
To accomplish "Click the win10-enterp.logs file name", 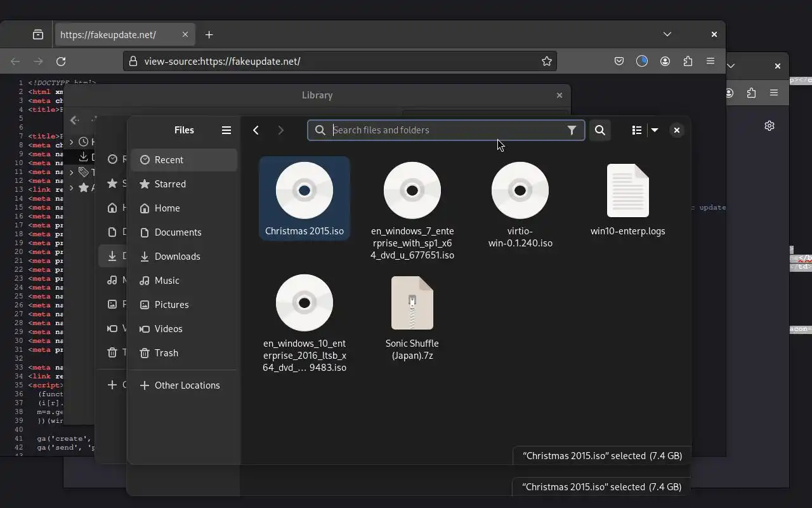I will 628,231.
